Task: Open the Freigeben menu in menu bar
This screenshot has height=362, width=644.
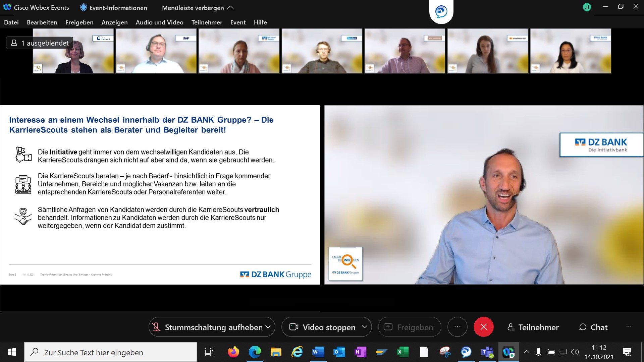Action: (79, 22)
